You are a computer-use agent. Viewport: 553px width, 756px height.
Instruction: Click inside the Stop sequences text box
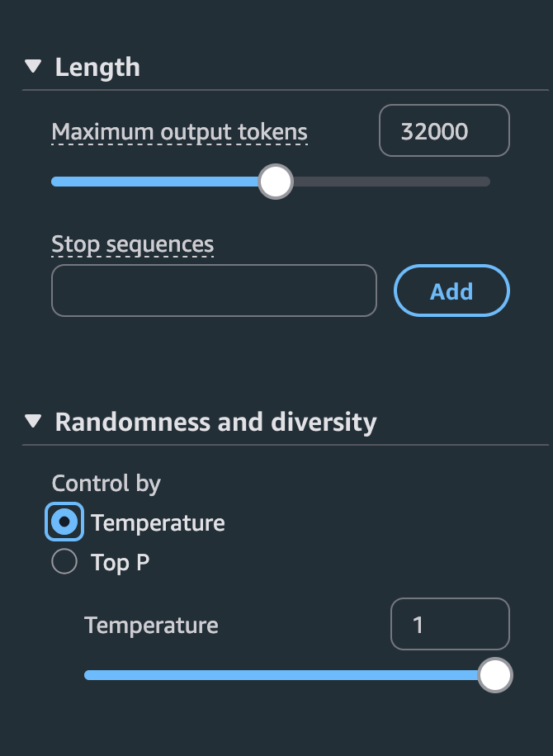click(214, 291)
